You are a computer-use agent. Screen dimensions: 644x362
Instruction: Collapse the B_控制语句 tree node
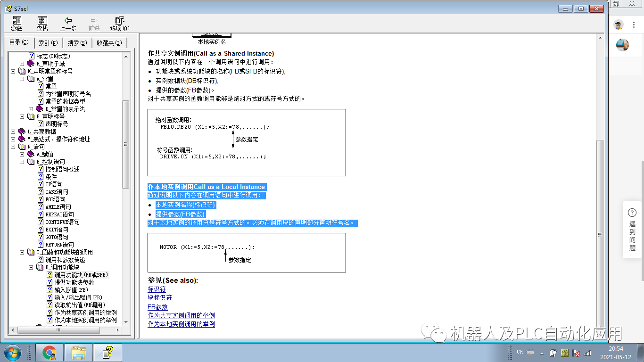point(22,162)
